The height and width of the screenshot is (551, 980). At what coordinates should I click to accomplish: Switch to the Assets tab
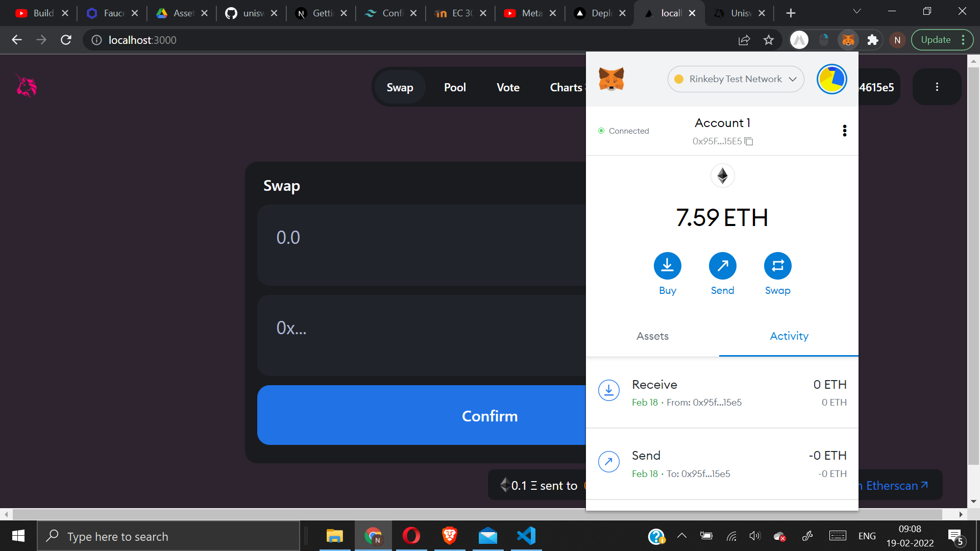(x=652, y=336)
